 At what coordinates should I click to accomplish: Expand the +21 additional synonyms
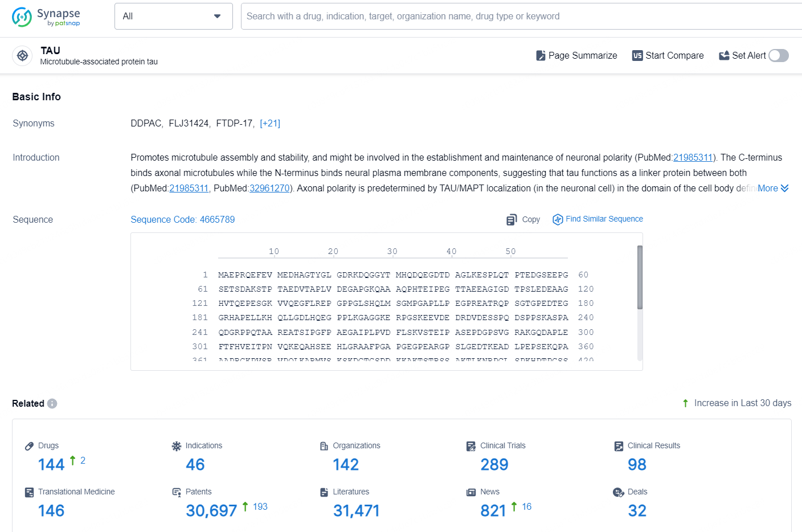(x=270, y=124)
